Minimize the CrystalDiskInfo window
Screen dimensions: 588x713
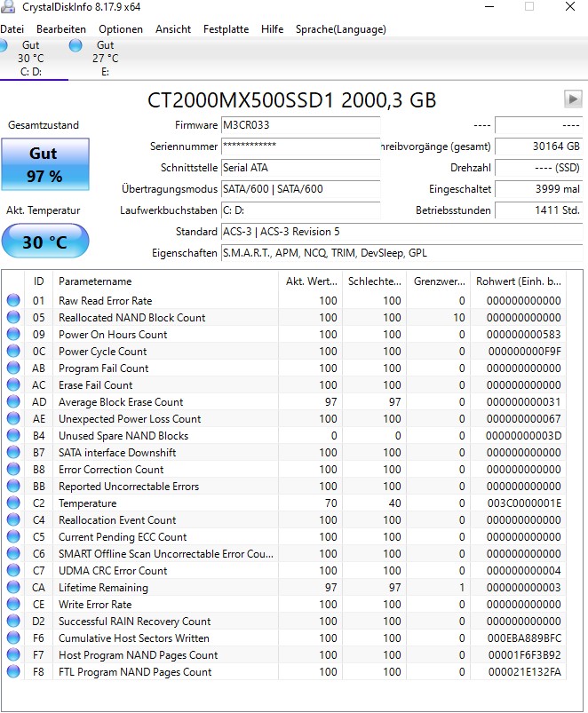click(x=489, y=7)
